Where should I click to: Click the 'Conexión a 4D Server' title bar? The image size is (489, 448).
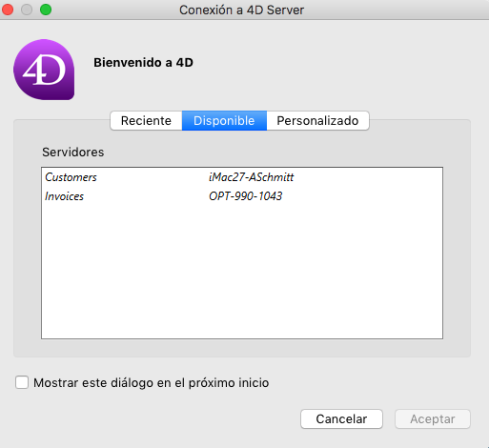(x=241, y=10)
